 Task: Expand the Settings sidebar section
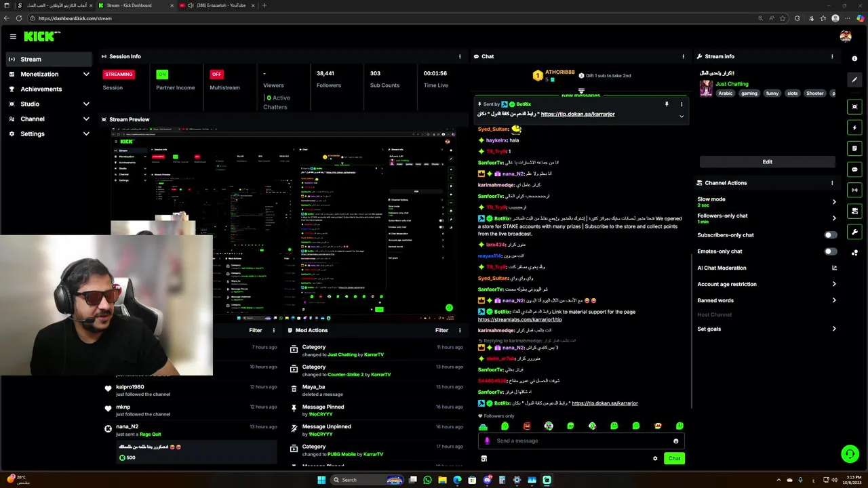[x=49, y=134]
